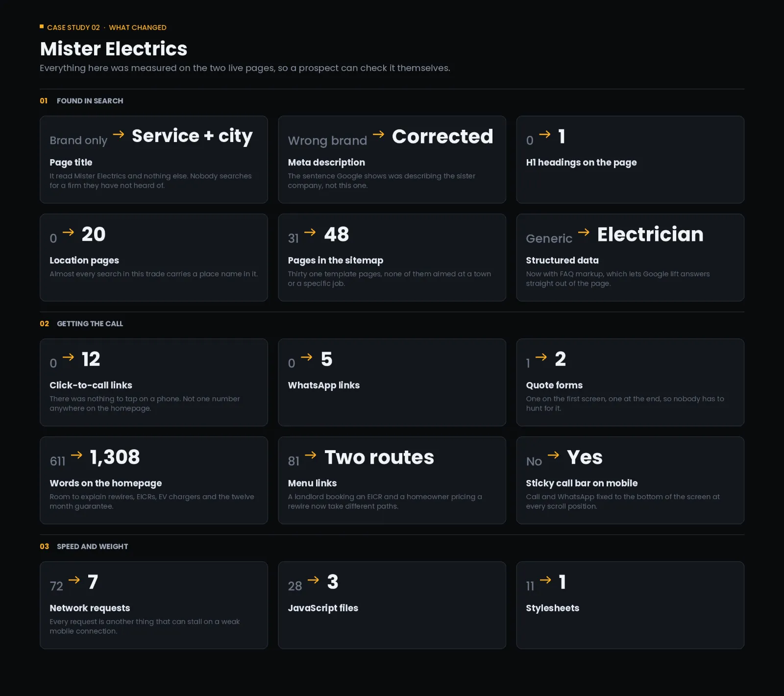The width and height of the screenshot is (784, 696).
Task: Click the arrow in the Meta description card
Action: (378, 134)
